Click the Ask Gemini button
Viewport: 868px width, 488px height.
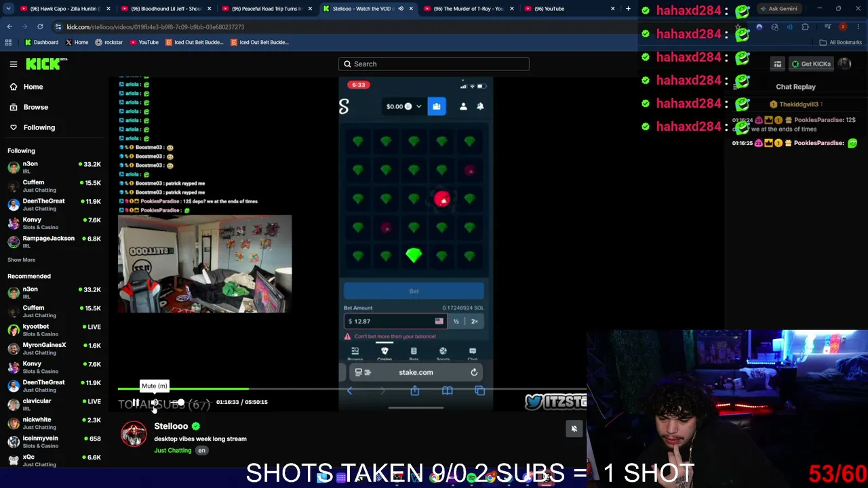point(778,9)
